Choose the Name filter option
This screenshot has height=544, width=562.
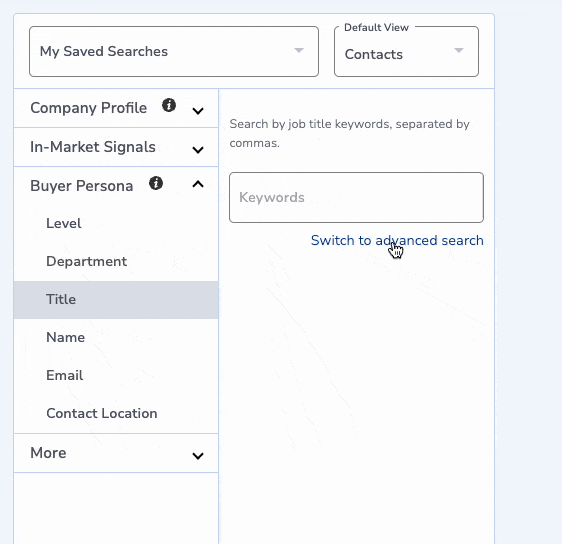pyautogui.click(x=116, y=338)
